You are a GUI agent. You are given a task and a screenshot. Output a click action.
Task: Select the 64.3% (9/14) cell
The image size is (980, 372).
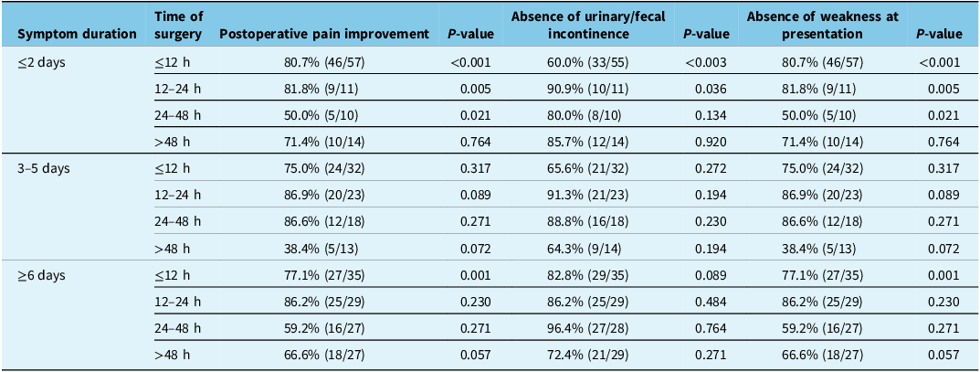tap(587, 250)
